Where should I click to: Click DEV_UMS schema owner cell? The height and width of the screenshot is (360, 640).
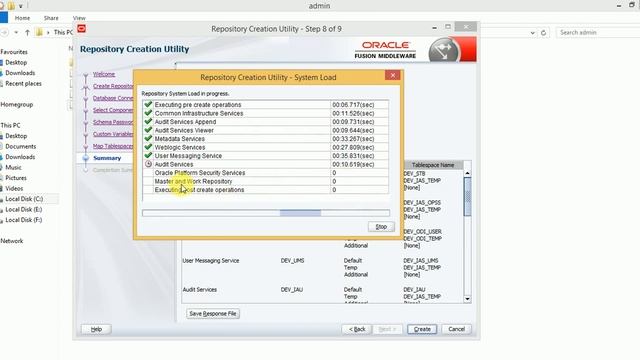pyautogui.click(x=292, y=260)
